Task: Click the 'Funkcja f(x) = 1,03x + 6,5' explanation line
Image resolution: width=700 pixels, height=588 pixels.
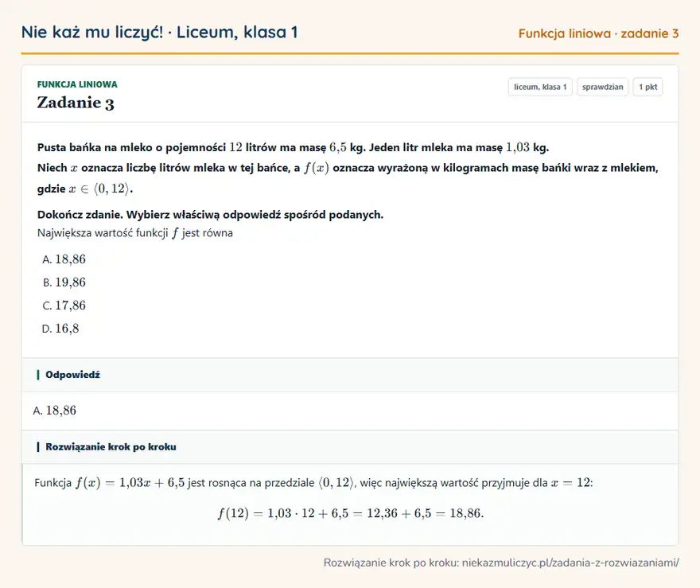Action: click(313, 483)
